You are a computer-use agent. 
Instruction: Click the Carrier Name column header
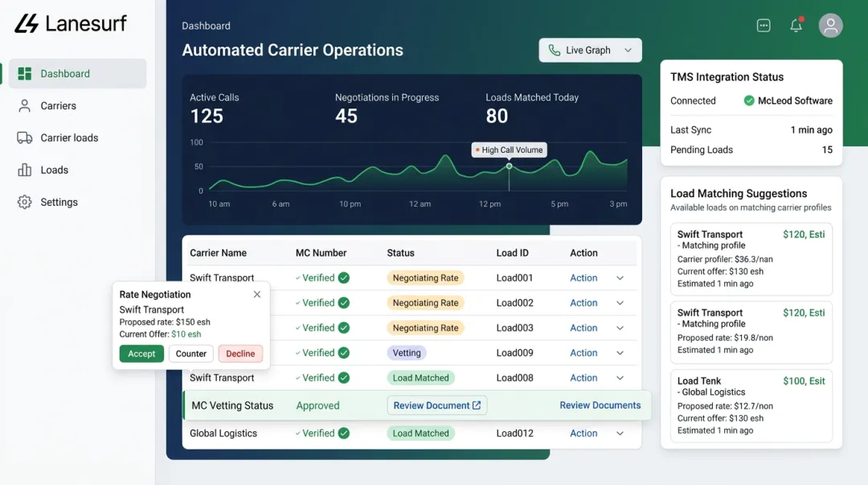pyautogui.click(x=218, y=253)
